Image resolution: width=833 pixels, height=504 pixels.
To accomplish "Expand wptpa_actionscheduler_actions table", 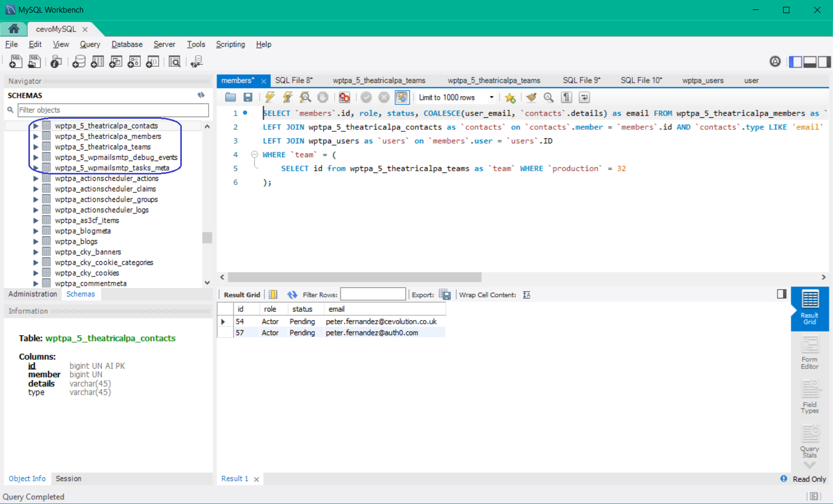I will coord(36,179).
